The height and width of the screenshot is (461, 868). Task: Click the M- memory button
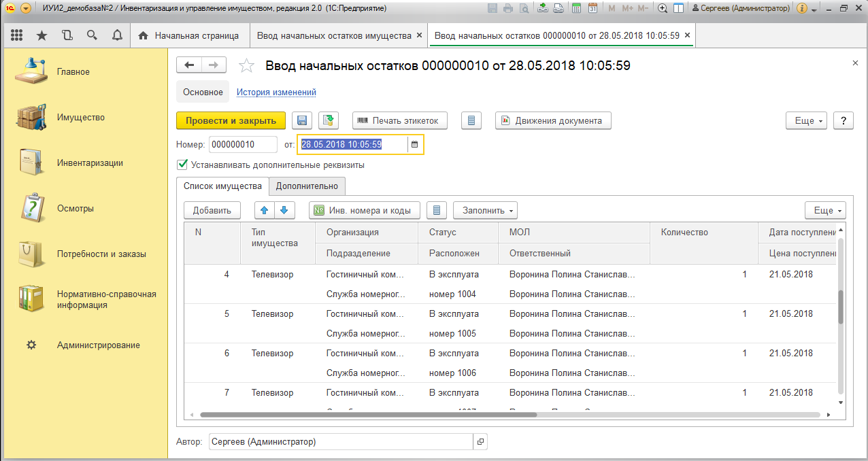[644, 9]
